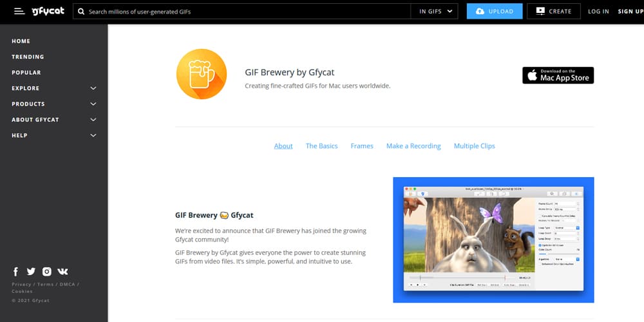
Task: Open Gfycat Instagram icon
Action: [47, 272]
